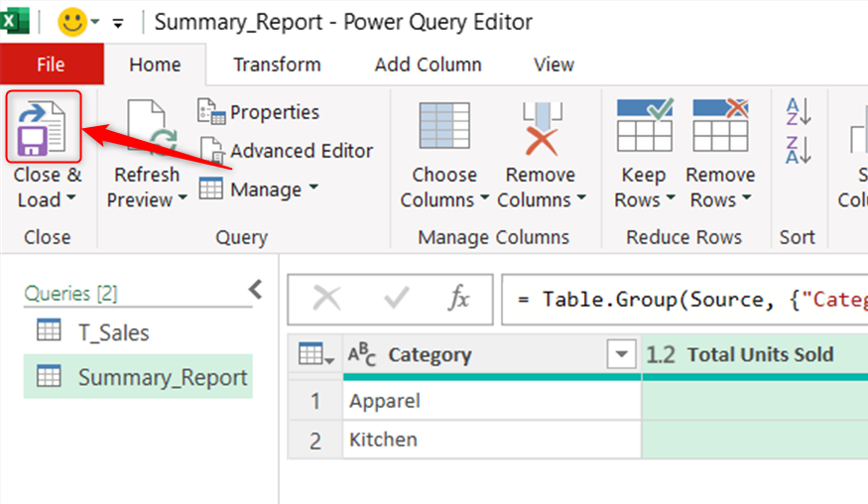Viewport: 868px width, 504px height.
Task: Select the Category column header
Action: pyautogui.click(x=492, y=354)
